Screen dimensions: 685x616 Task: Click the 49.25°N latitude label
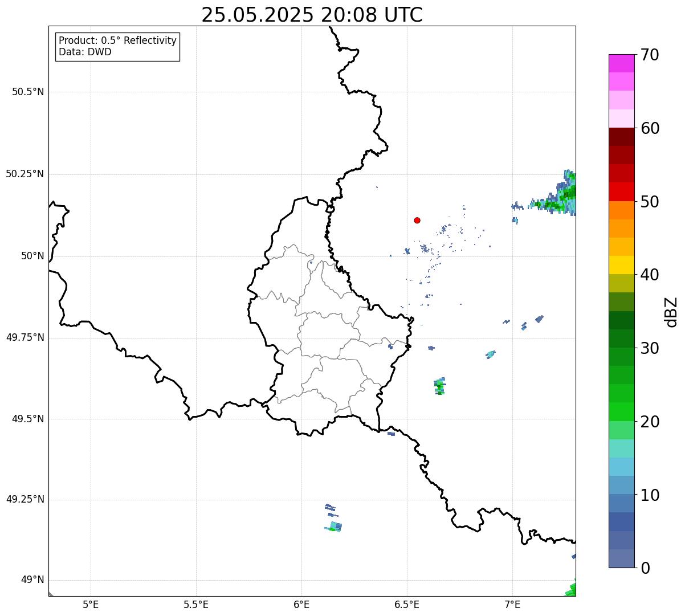(25, 499)
